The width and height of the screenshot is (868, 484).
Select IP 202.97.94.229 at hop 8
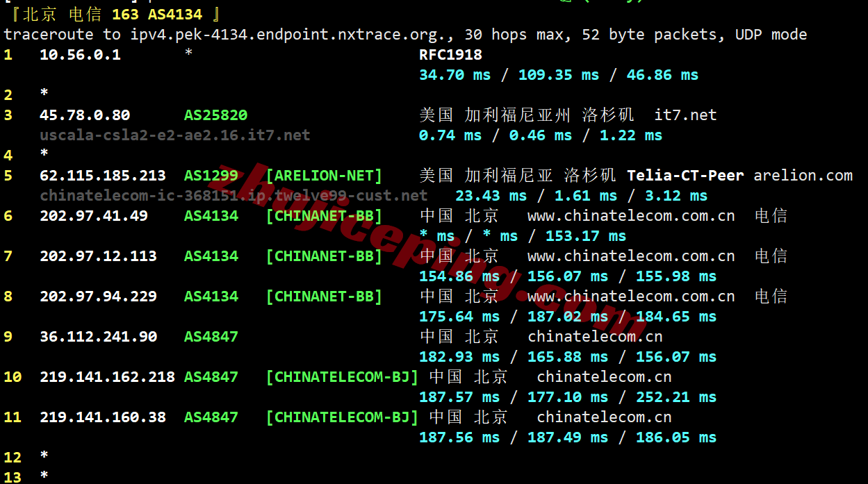click(98, 297)
